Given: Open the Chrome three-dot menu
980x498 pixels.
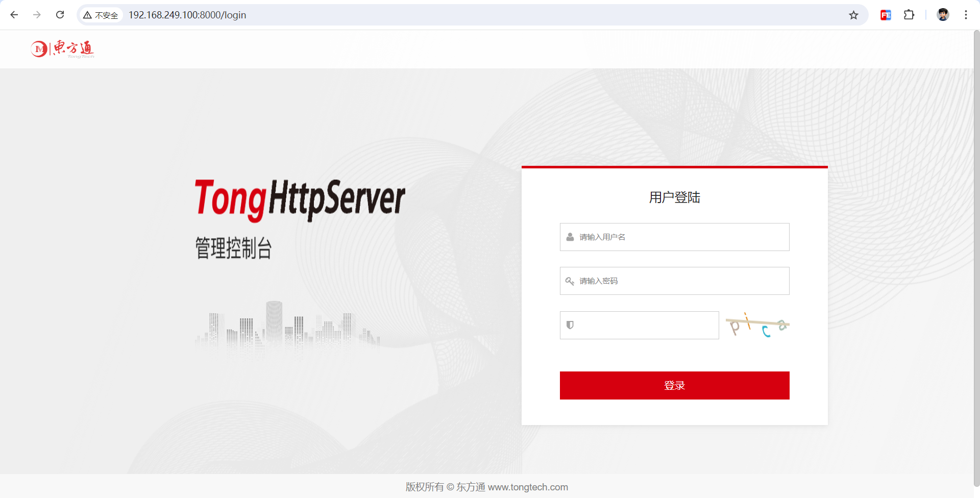Looking at the screenshot, I should tap(966, 15).
